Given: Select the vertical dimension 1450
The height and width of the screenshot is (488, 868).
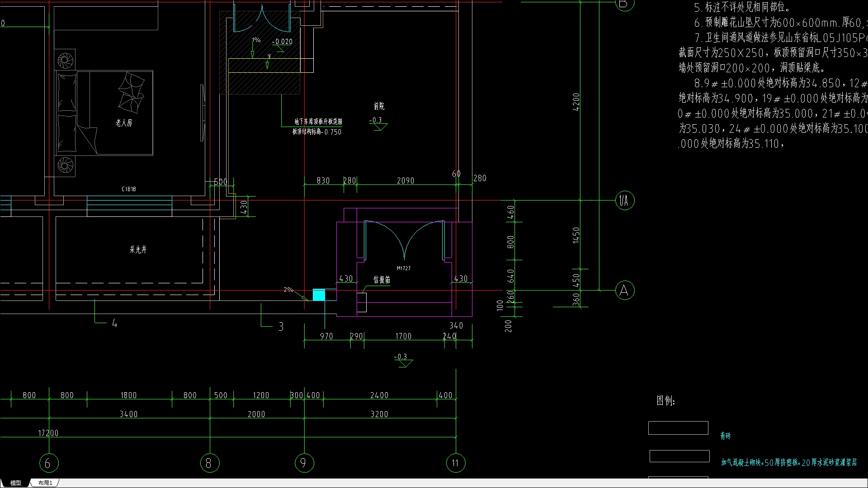Looking at the screenshot, I should [576, 235].
